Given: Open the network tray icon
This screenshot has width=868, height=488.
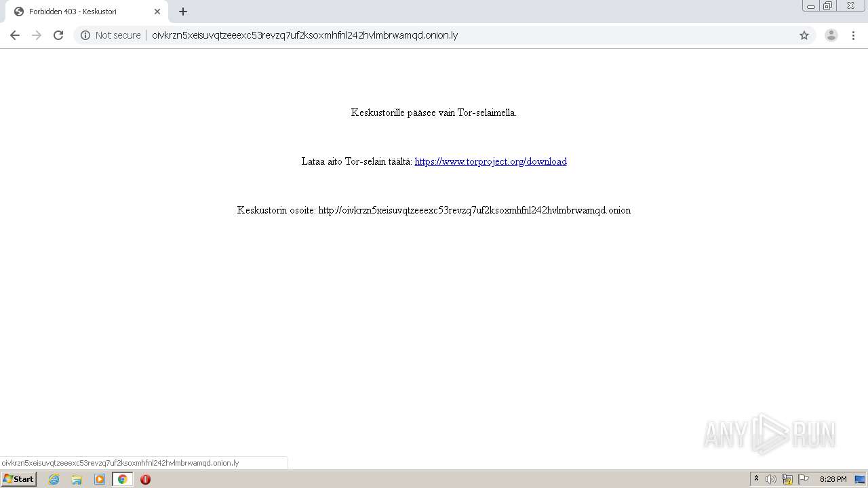Looking at the screenshot, I should click(787, 479).
